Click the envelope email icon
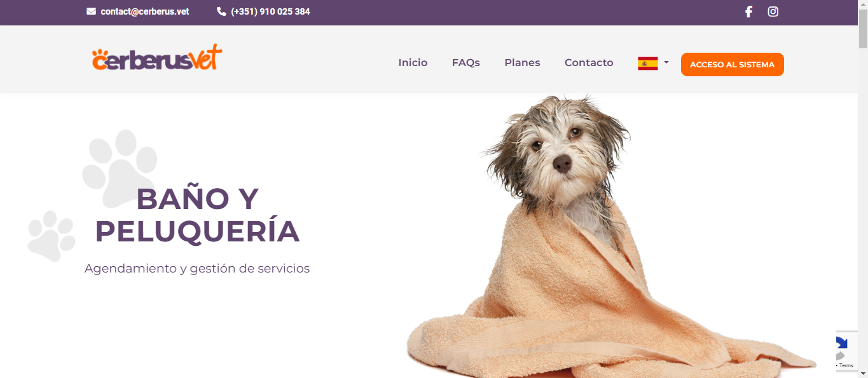Viewport: 868px width, 378px height. click(x=91, y=11)
